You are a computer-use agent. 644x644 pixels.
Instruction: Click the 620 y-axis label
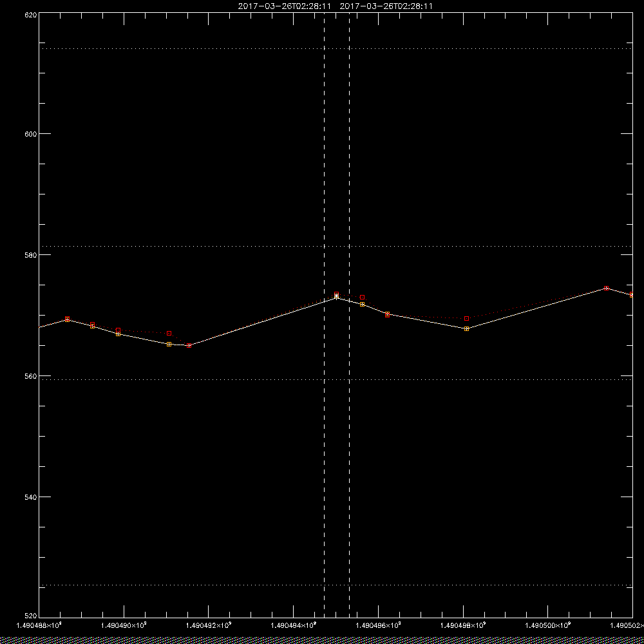(x=31, y=14)
